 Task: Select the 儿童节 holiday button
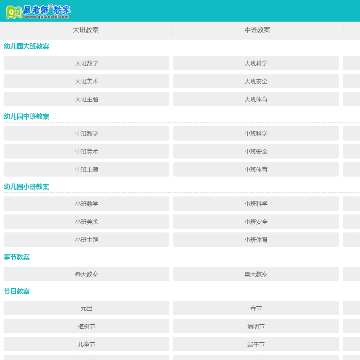(x=86, y=344)
